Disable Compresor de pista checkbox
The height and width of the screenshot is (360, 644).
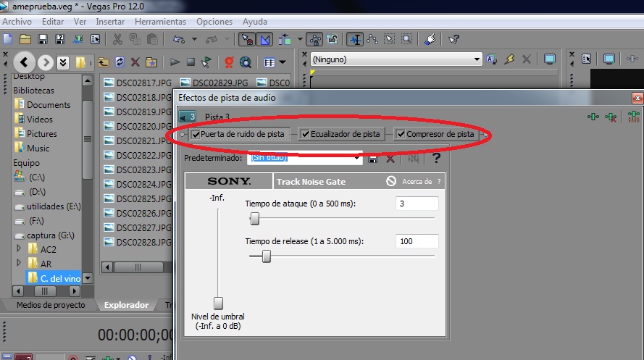point(401,134)
